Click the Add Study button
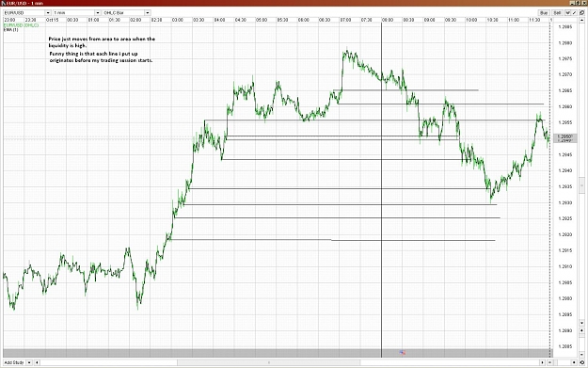This screenshot has height=368, width=588. (15, 362)
